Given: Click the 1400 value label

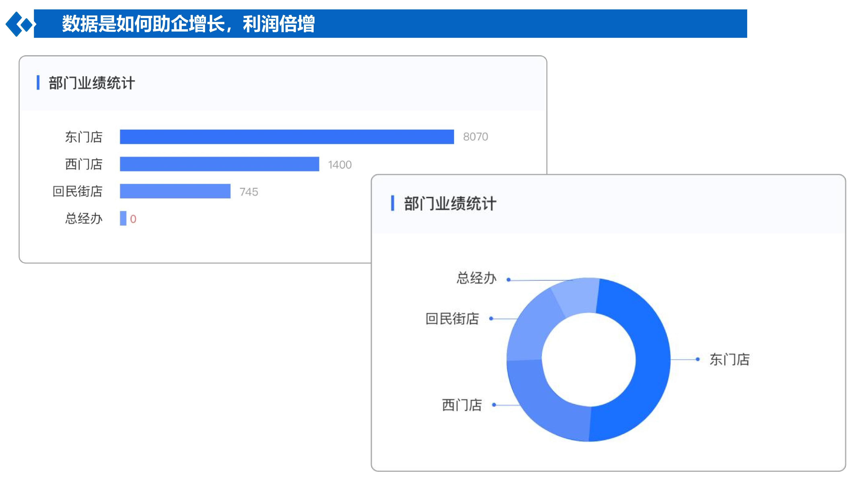Looking at the screenshot, I should pos(340,165).
